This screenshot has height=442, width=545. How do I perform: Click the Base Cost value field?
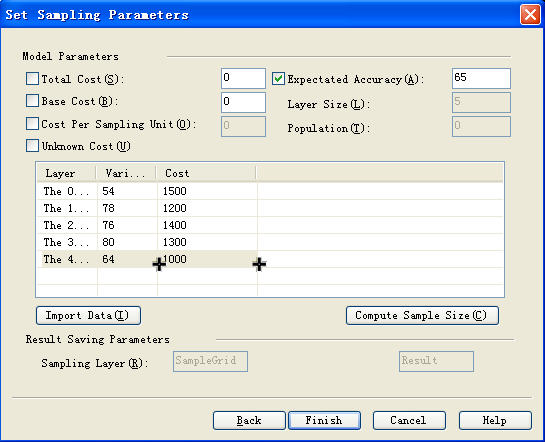[x=243, y=102]
